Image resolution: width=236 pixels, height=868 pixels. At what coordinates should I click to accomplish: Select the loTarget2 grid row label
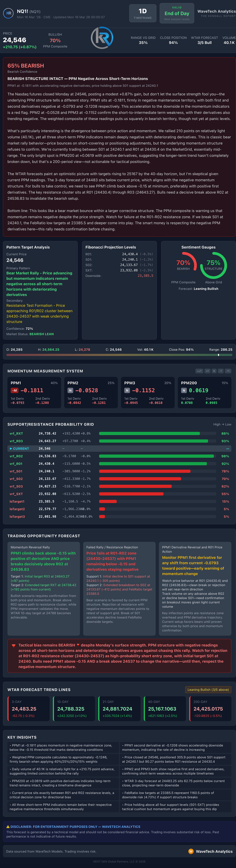[x=17, y=509]
